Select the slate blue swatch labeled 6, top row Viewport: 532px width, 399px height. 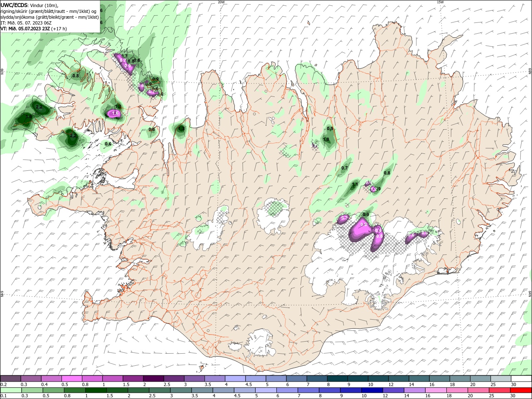(x=296, y=379)
